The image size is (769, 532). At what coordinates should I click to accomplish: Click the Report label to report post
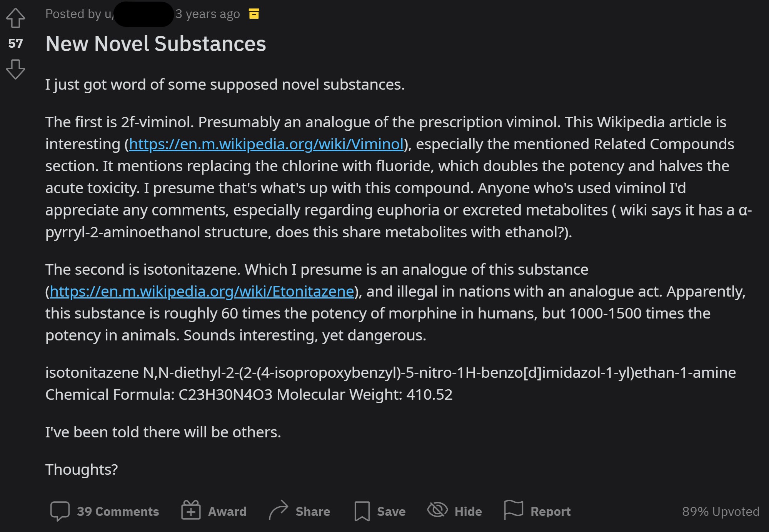click(550, 511)
